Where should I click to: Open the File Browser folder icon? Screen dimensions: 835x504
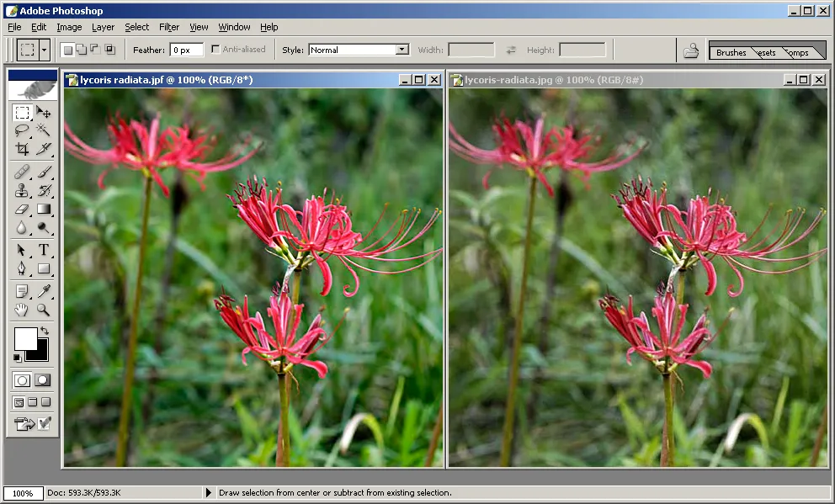point(691,50)
